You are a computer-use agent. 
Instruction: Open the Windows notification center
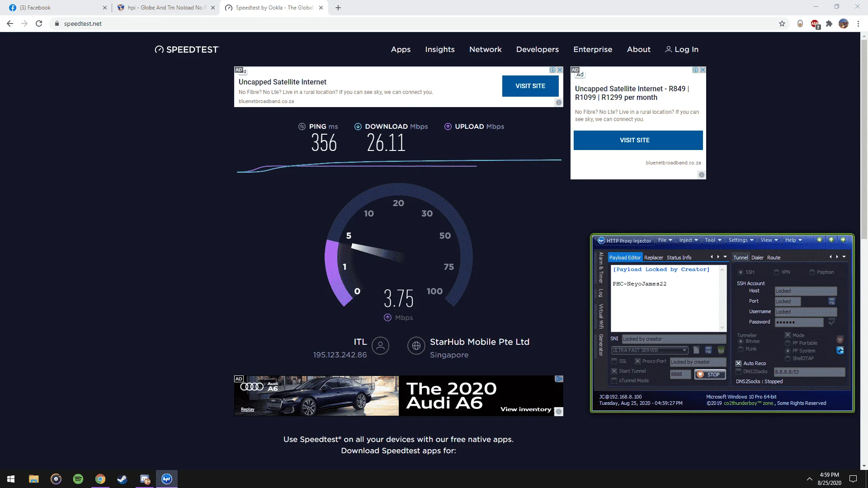click(x=853, y=479)
